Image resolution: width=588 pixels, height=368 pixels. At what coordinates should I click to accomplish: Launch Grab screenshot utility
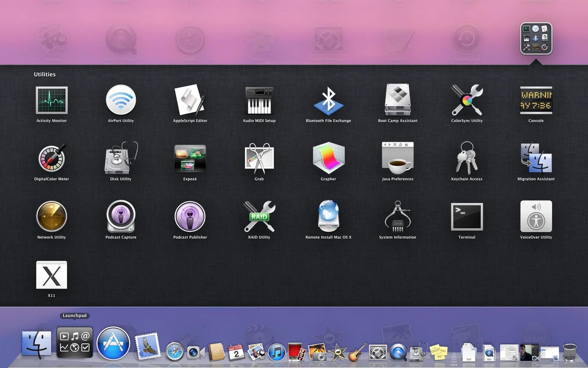click(x=259, y=159)
